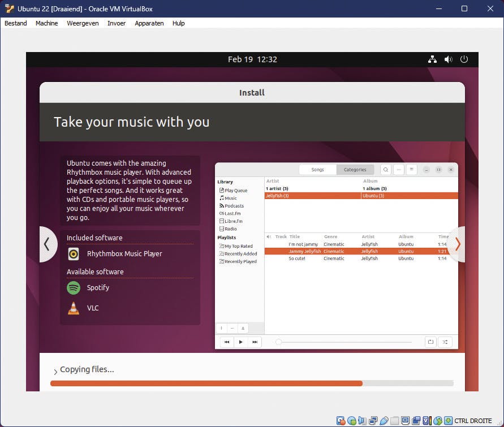Click the VLC cone icon

74,308
